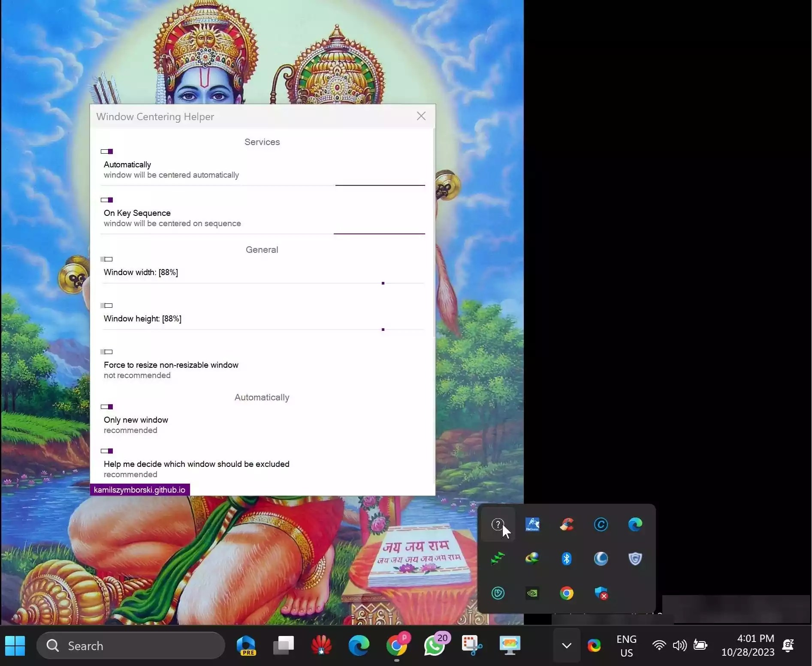The image size is (812, 666).
Task: Toggle the Automatically centering service
Action: point(106,151)
